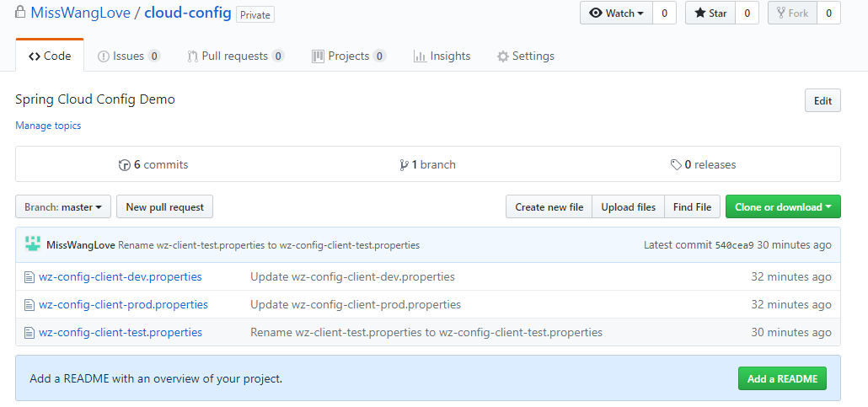View the 0 releases page
This screenshot has width=868, height=407.
703,164
